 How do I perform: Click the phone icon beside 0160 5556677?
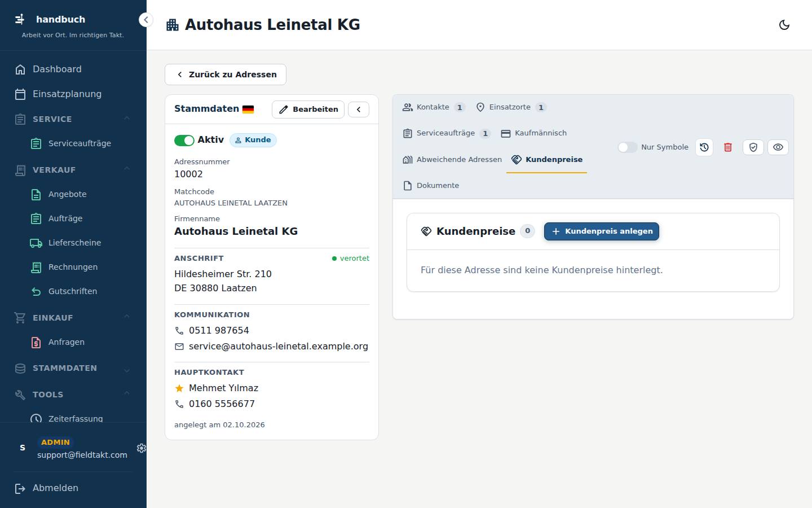click(x=179, y=404)
